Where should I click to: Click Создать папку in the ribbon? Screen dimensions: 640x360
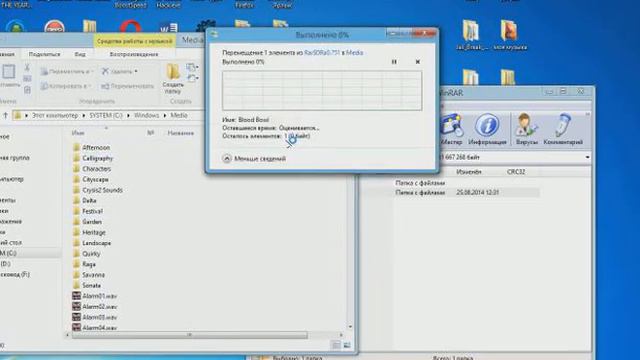point(173,80)
